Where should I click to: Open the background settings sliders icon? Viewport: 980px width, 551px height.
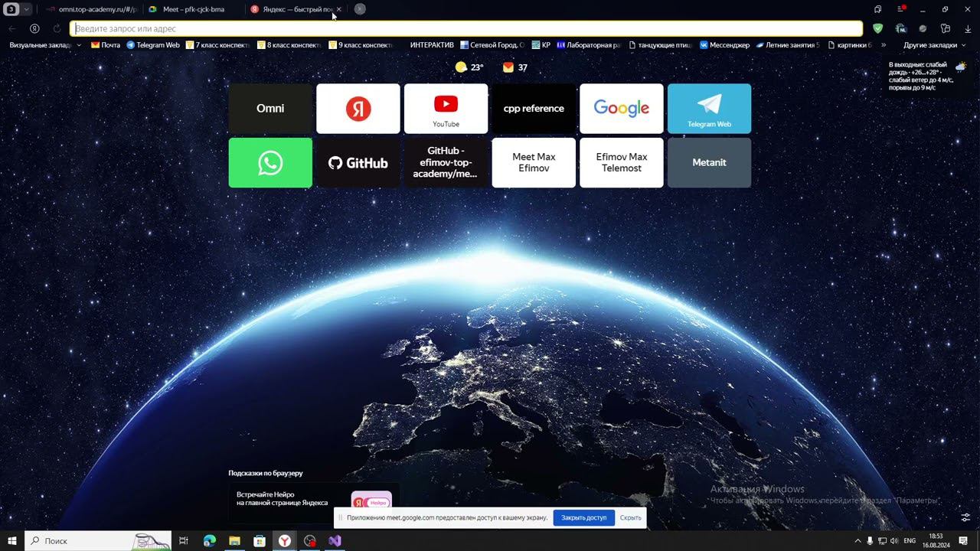[x=965, y=517]
